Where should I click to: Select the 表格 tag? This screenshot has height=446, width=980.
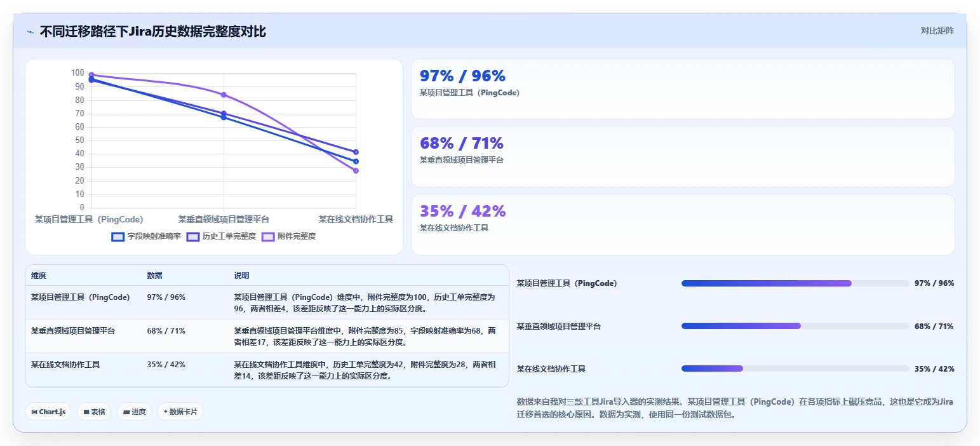pos(94,412)
